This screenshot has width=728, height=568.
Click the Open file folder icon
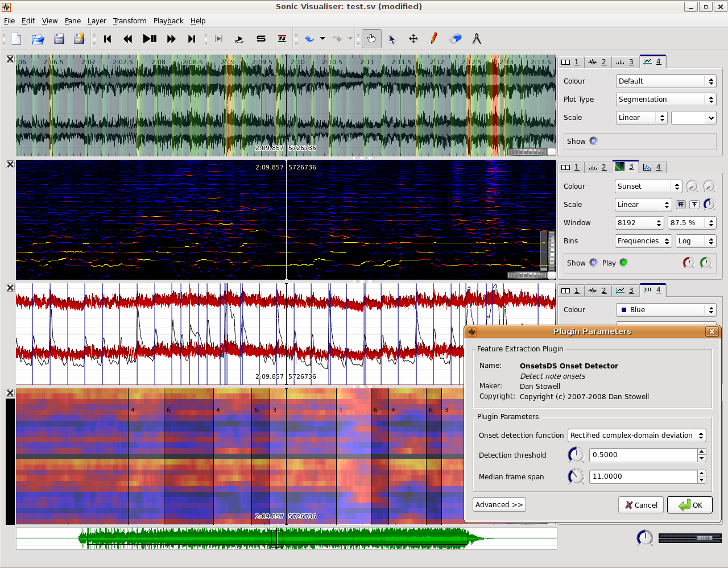[38, 39]
